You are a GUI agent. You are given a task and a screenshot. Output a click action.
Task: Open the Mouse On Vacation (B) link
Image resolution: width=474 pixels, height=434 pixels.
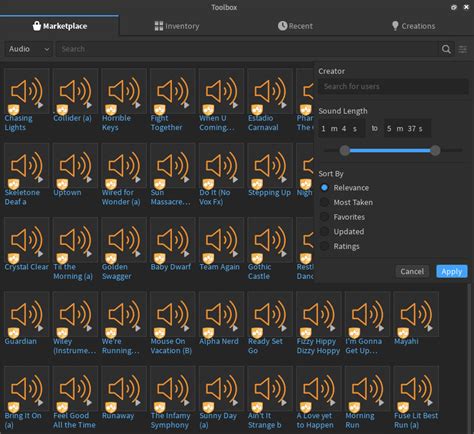click(171, 346)
